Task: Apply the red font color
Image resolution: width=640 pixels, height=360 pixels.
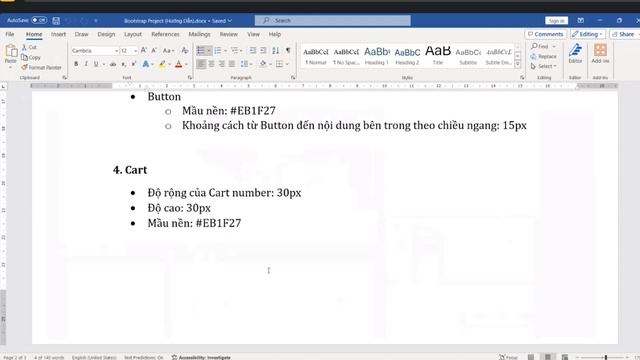Action: (178, 64)
